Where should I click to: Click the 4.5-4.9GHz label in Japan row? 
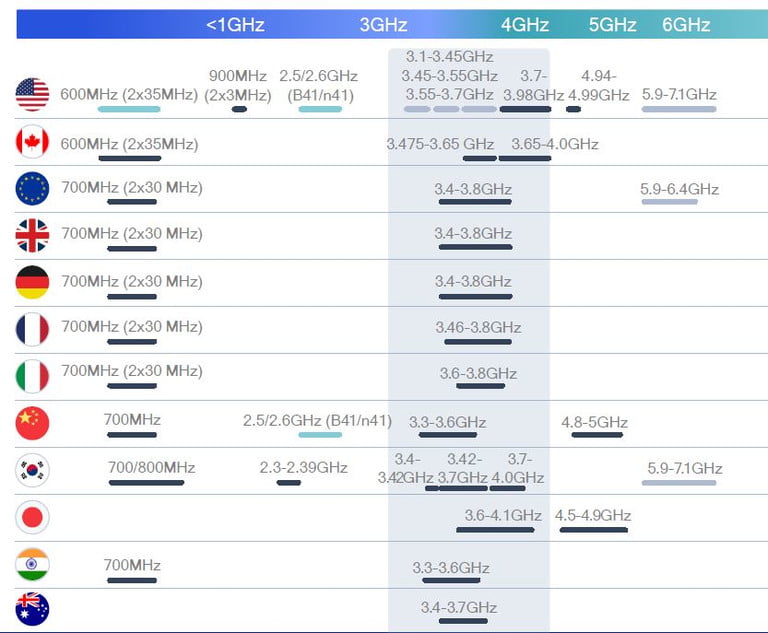pos(593,516)
